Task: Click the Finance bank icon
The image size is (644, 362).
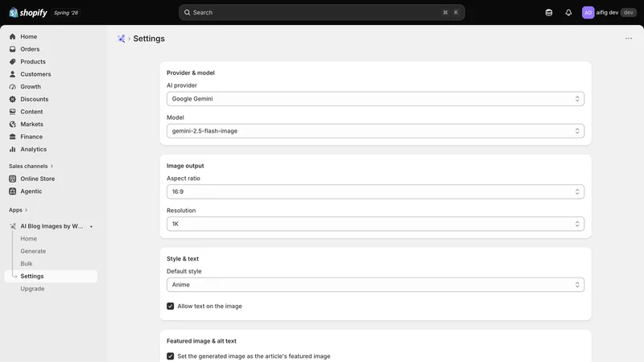Action: coord(12,137)
